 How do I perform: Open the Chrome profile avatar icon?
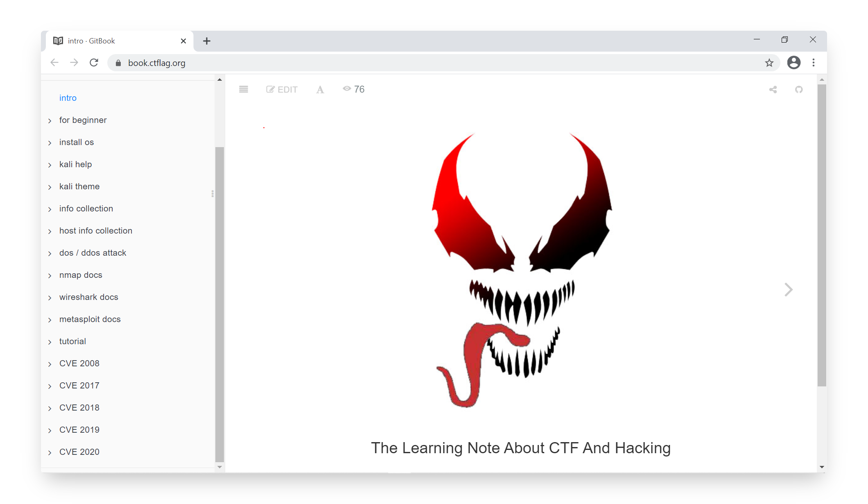(794, 63)
